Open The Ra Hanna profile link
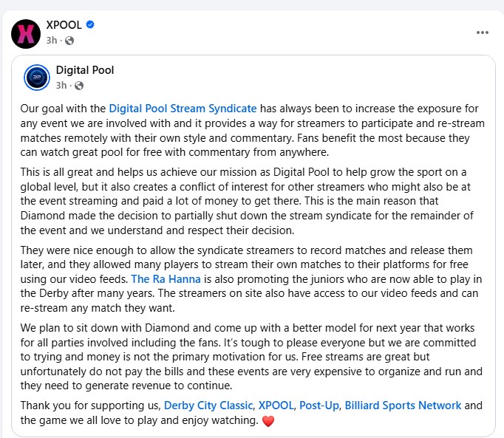This screenshot has width=504, height=438. [x=161, y=279]
